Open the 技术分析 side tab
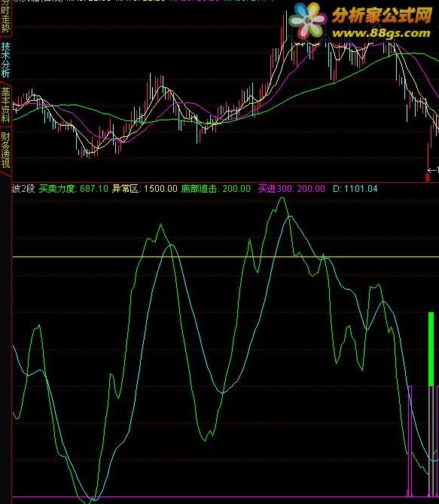Image resolution: width=439 pixels, height=504 pixels. [5, 59]
